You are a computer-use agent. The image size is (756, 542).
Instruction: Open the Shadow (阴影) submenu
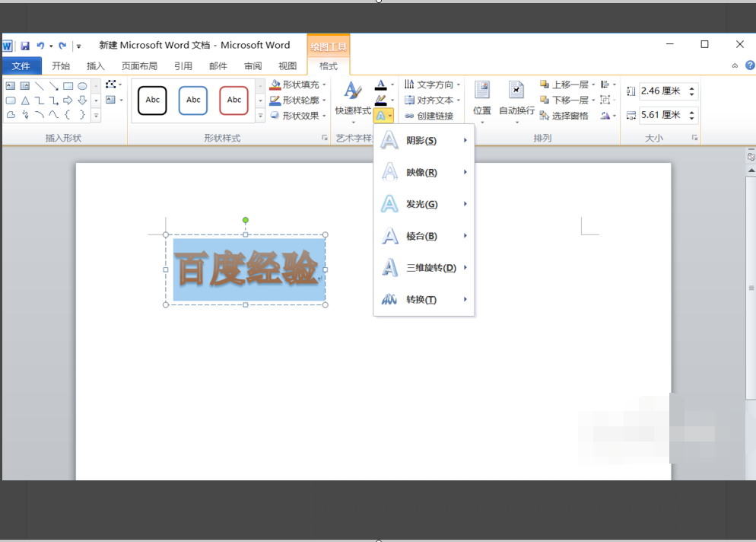(x=424, y=140)
